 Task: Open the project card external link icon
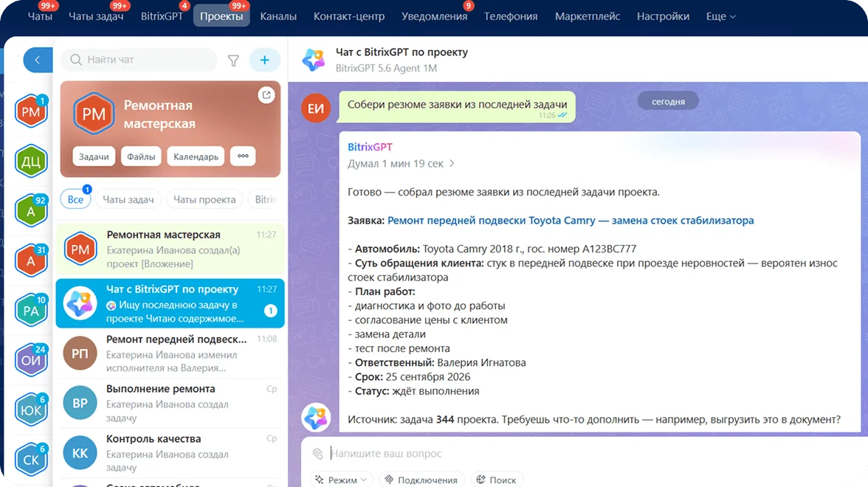tap(266, 95)
